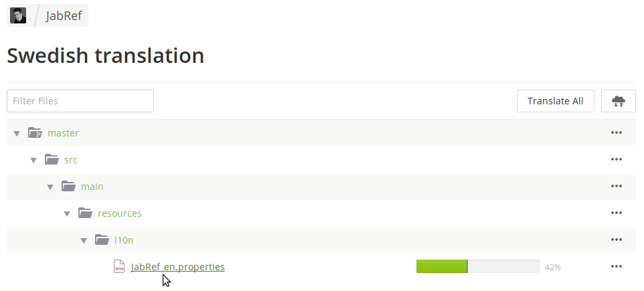Collapse the l10n folder arrow
Screen dimensions: 644x291
(x=84, y=240)
